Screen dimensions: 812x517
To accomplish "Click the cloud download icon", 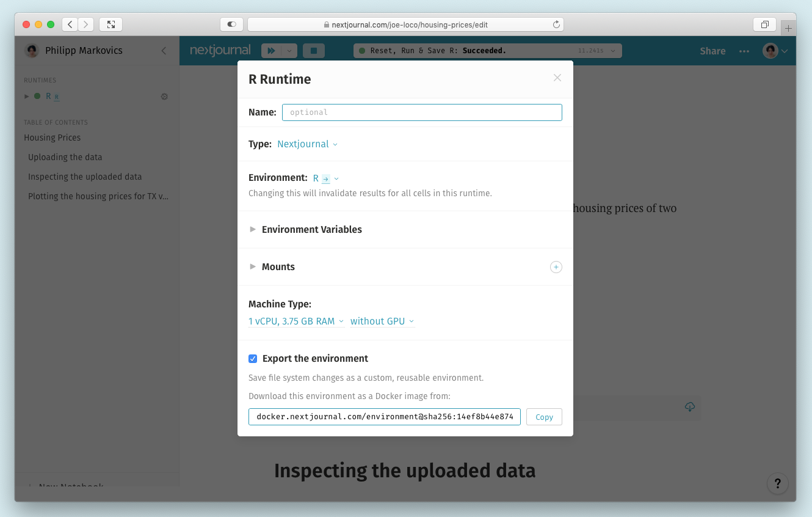I will click(x=690, y=407).
